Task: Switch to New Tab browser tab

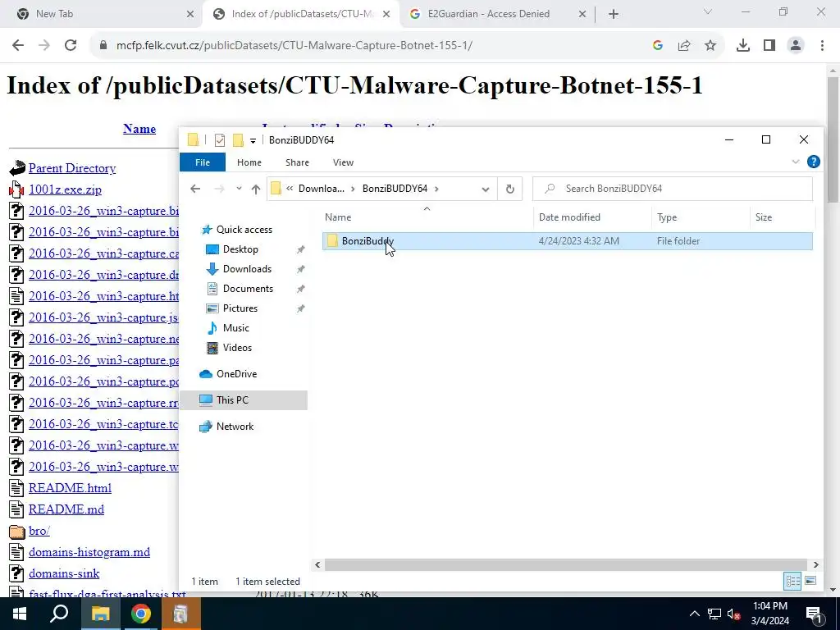Action: tap(106, 14)
